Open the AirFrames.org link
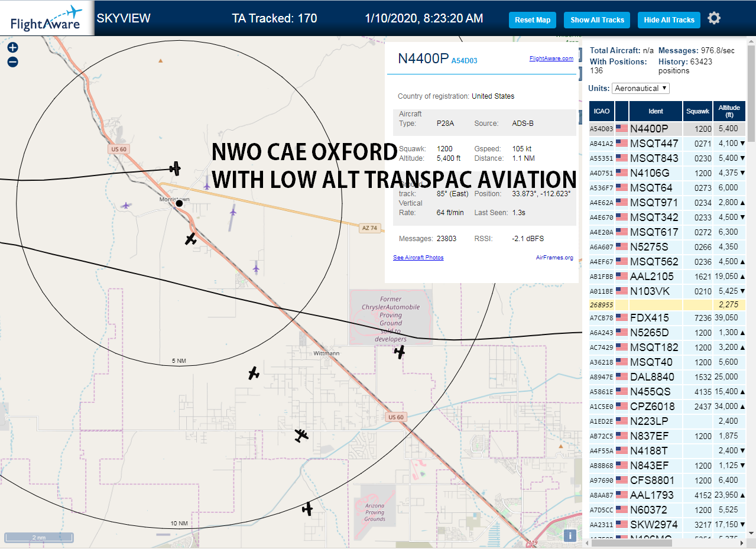The image size is (756, 549). [x=554, y=257]
